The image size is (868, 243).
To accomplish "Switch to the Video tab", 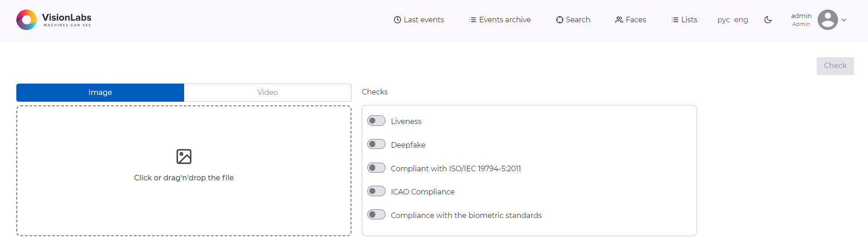I will coord(268,93).
